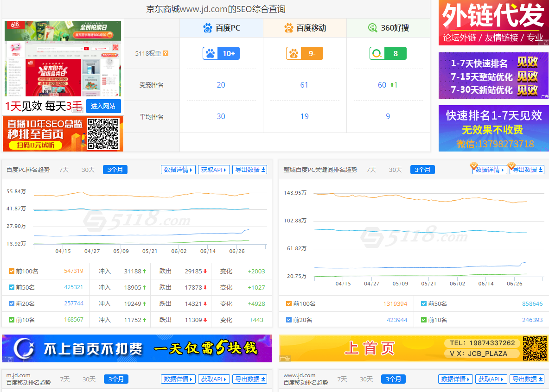Open 数据详情 in 百度PC排名趋势 panel
This screenshot has height=392, width=549.
tap(178, 170)
